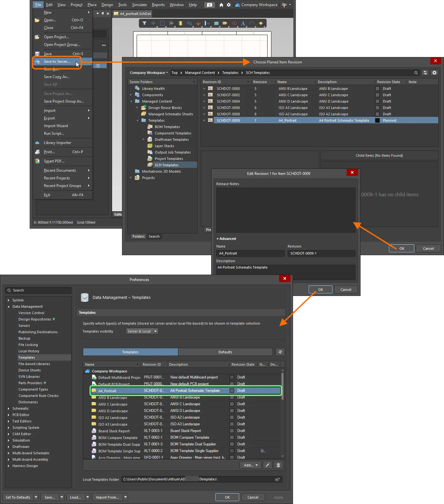Viewport: 444px width, 504px height.
Task: Expand Draftsman Templates folder
Action: (x=144, y=140)
